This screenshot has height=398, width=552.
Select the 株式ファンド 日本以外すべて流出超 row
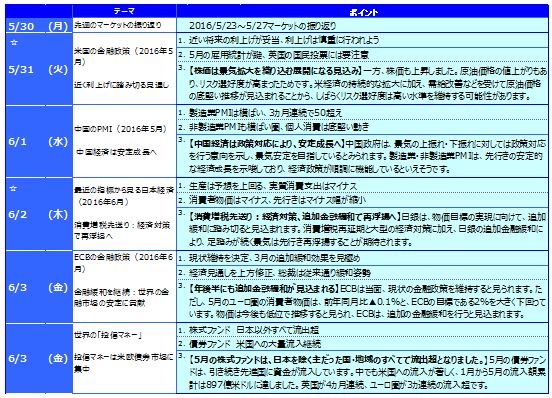pyautogui.click(x=363, y=330)
